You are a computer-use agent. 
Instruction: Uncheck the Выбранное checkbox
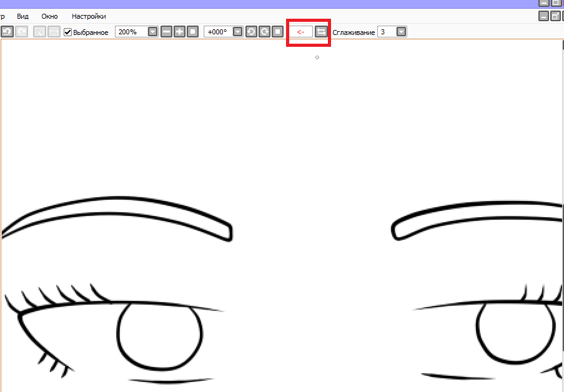68,32
